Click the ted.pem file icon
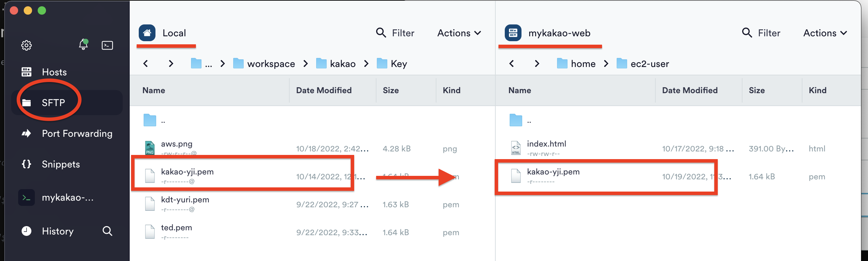Screen dimensions: 868x261 click(150, 232)
